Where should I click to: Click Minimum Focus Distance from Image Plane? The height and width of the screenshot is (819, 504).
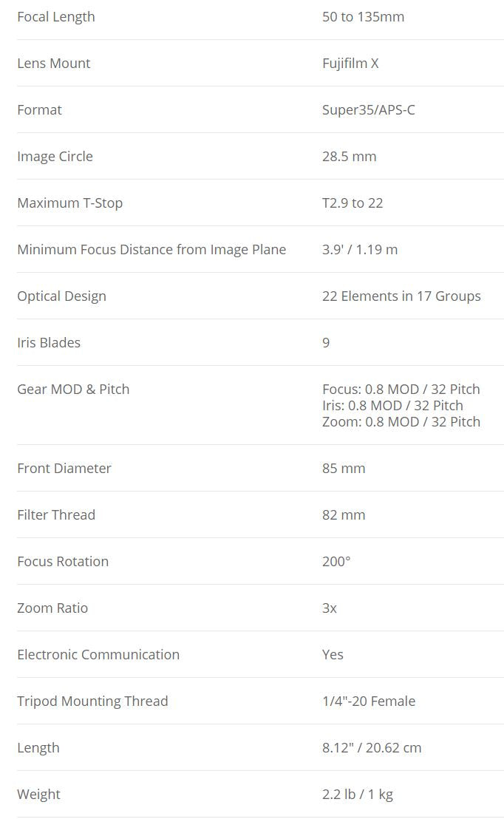click(x=151, y=250)
